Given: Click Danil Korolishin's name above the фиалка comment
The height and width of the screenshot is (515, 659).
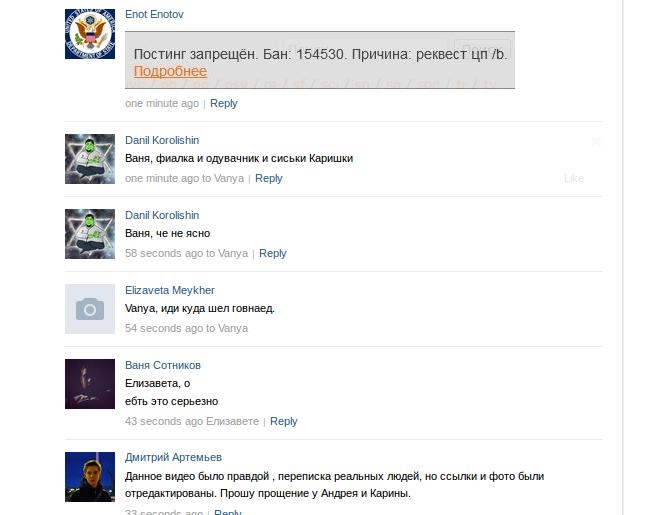Looking at the screenshot, I should coord(162,140).
